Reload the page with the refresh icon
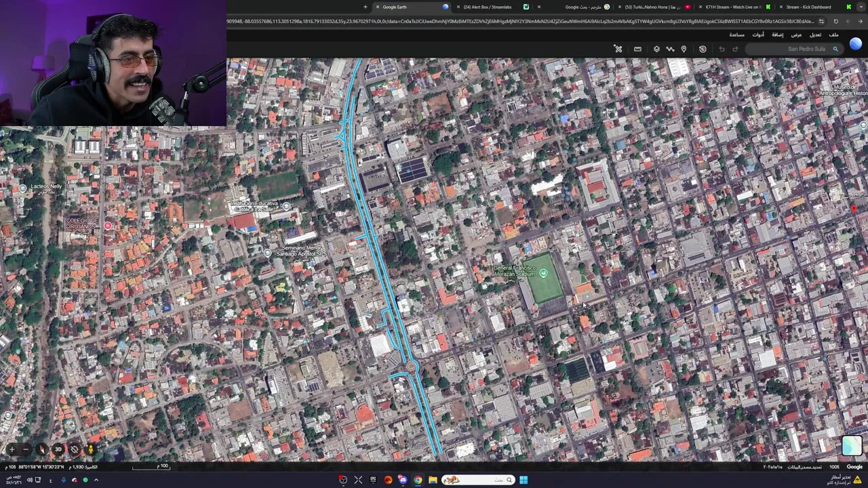The width and height of the screenshot is (868, 488). click(835, 21)
